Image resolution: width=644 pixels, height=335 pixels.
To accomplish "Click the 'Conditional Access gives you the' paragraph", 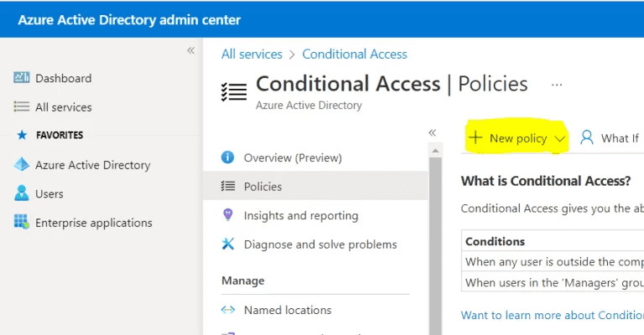I will 552,209.
